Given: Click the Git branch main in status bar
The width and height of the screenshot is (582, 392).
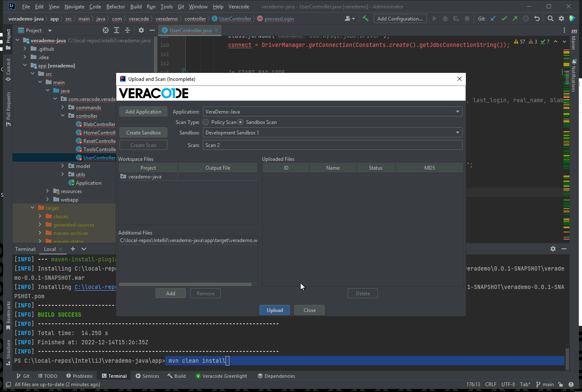Looking at the screenshot, I should 545,384.
